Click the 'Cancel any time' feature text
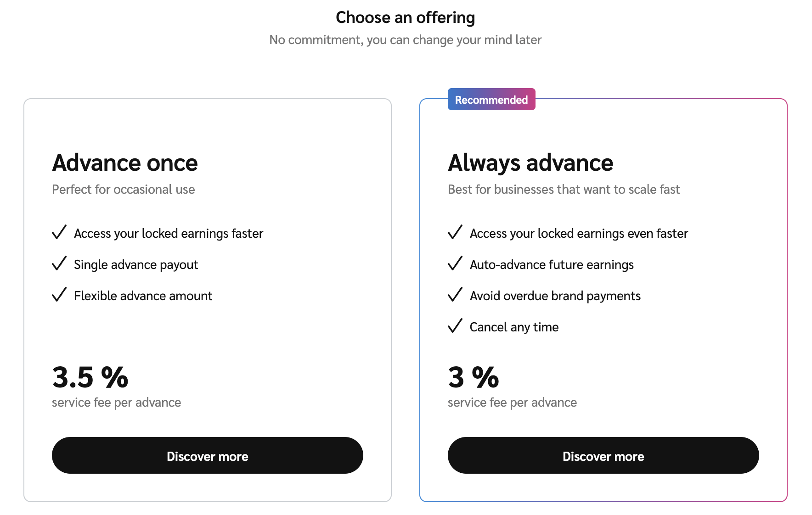Viewport: 812px width, 515px height. [x=514, y=327]
